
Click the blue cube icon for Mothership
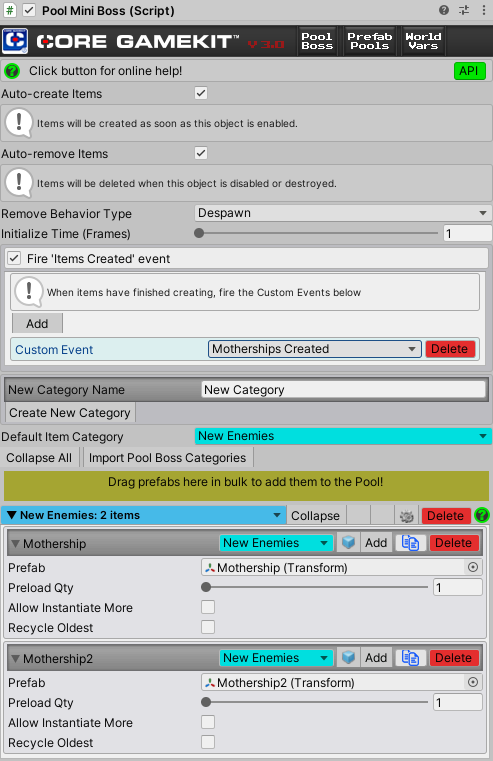pos(348,543)
